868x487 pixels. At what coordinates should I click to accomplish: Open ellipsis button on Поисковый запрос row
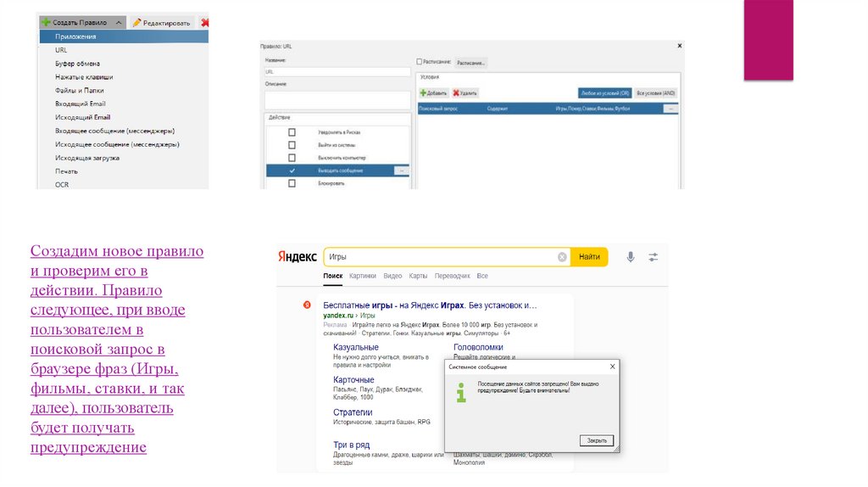point(670,109)
